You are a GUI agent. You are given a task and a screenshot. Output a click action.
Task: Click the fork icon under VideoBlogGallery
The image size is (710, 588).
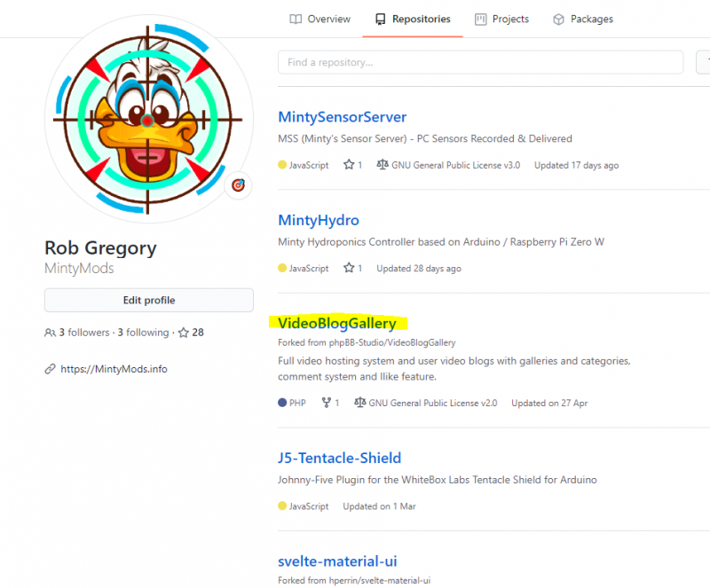pyautogui.click(x=326, y=403)
